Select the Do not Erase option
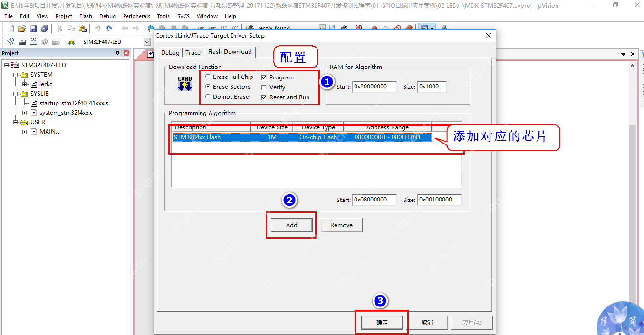This screenshot has height=335, width=644. tap(207, 97)
